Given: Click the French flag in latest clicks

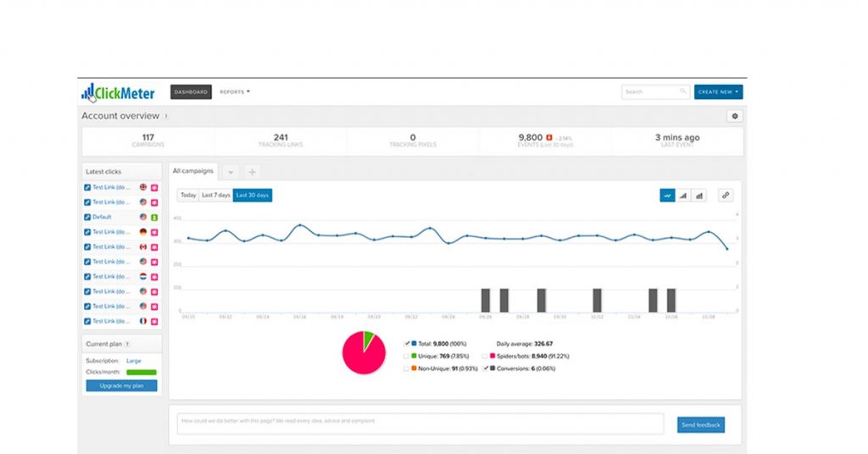Looking at the screenshot, I should [x=142, y=321].
